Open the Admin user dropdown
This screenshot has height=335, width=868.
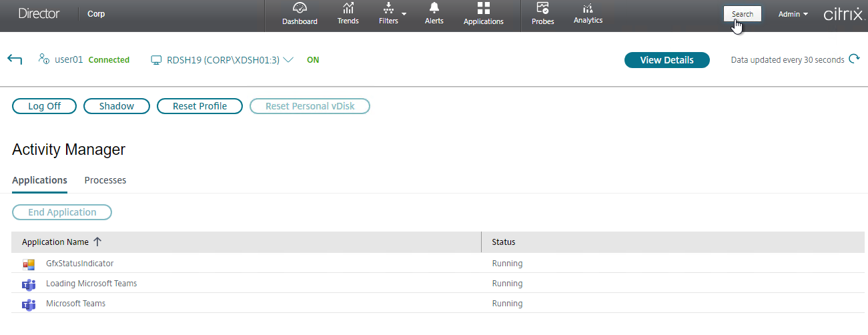click(x=793, y=14)
